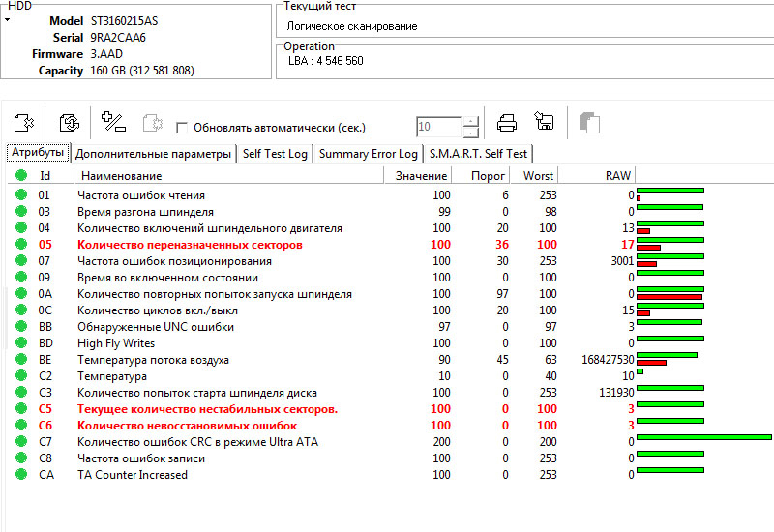This screenshot has height=532, width=774.
Task: Click the long green bar of row C7
Action: coord(704,437)
